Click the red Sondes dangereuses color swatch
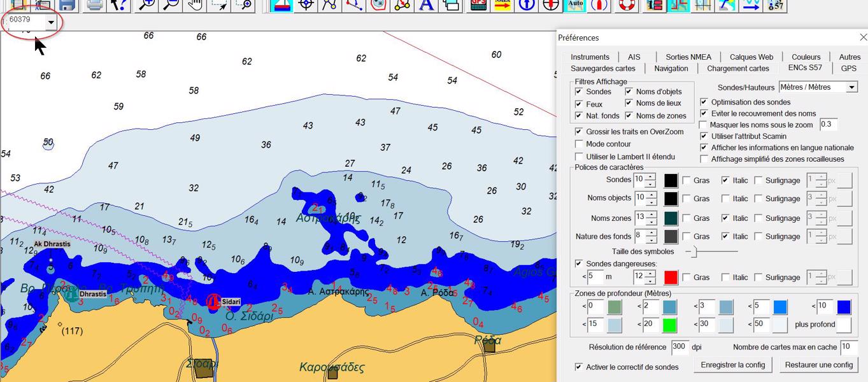 pyautogui.click(x=671, y=278)
